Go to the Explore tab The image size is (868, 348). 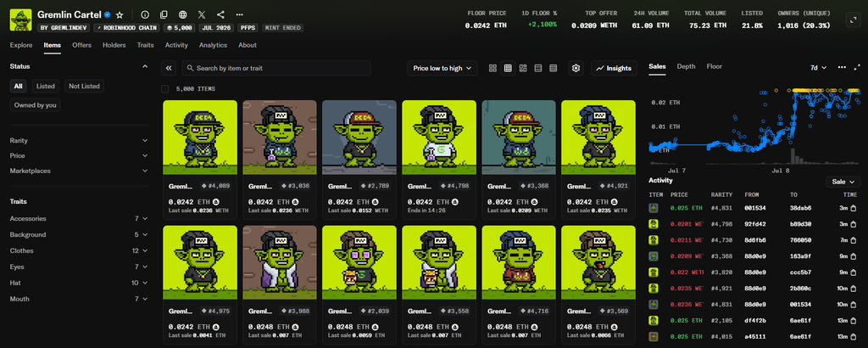click(21, 46)
